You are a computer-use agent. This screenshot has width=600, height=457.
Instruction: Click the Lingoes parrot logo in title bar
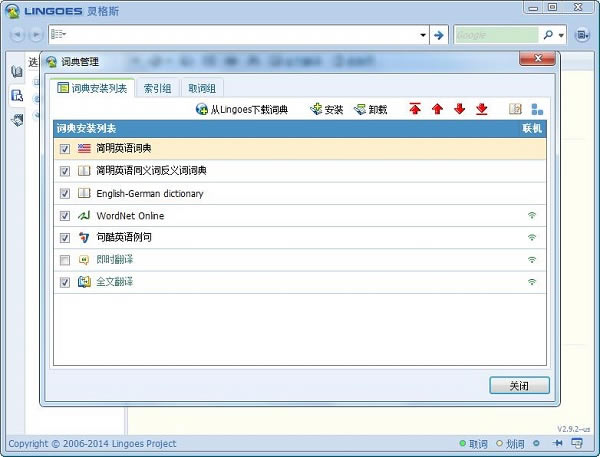(x=13, y=11)
